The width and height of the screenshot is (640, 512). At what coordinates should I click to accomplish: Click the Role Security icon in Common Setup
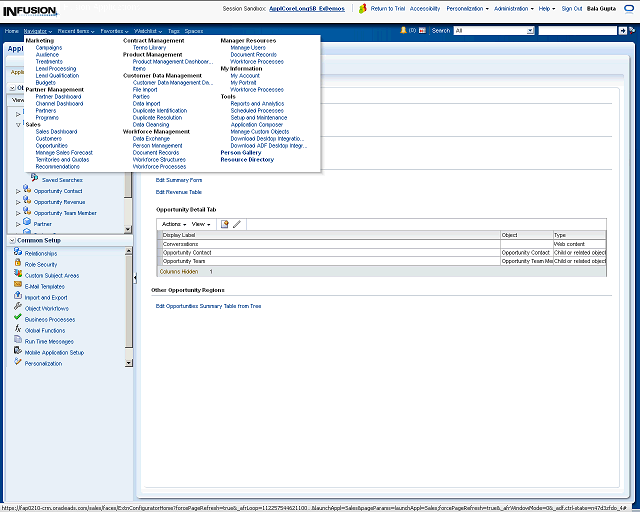click(18, 264)
